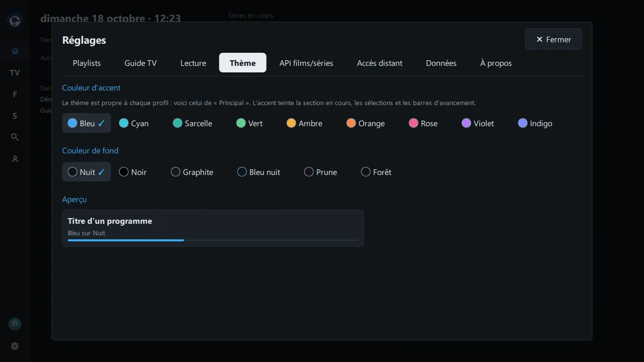Open the Accès distant tab

(379, 63)
